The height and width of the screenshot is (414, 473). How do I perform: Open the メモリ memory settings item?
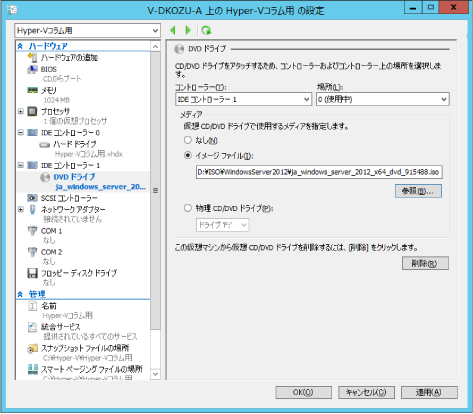49,90
